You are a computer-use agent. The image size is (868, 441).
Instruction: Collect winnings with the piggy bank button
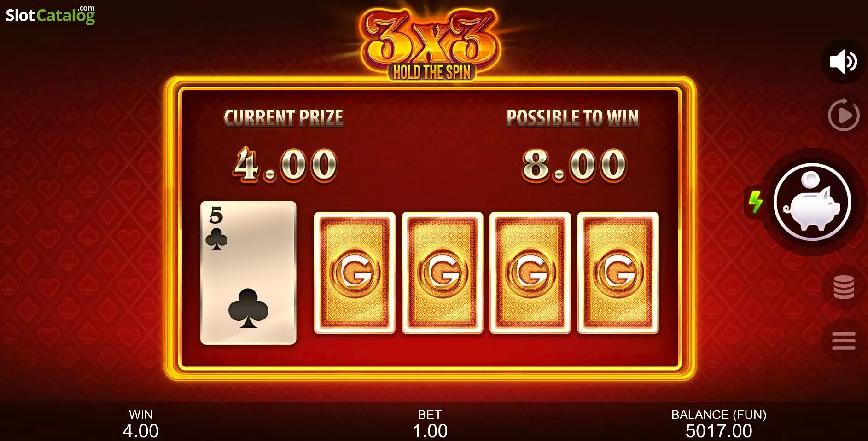click(812, 202)
